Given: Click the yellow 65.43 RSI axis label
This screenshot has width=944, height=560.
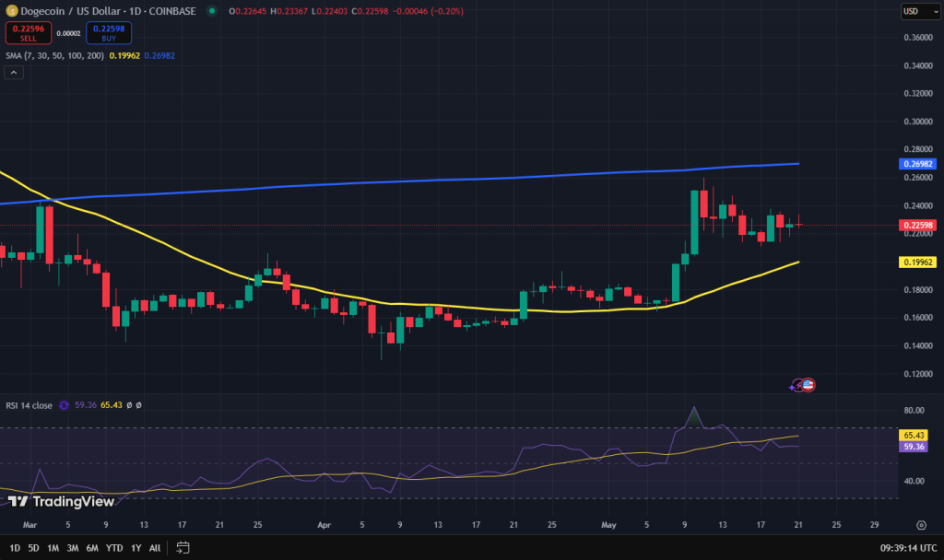Looking at the screenshot, I should [x=914, y=435].
